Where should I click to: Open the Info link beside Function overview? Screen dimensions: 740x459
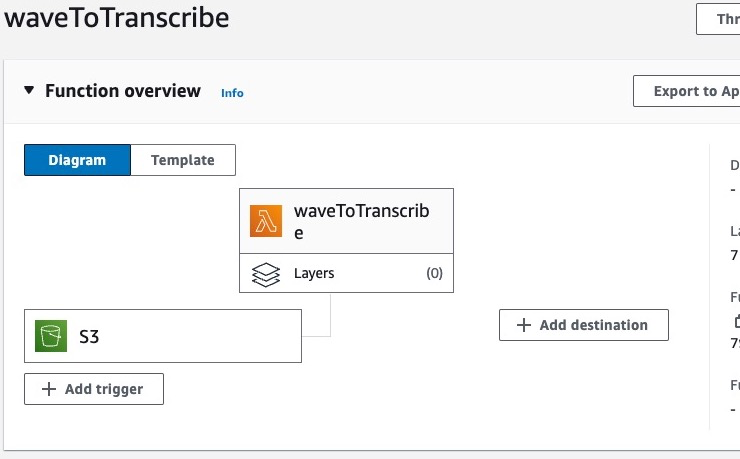pyautogui.click(x=232, y=93)
